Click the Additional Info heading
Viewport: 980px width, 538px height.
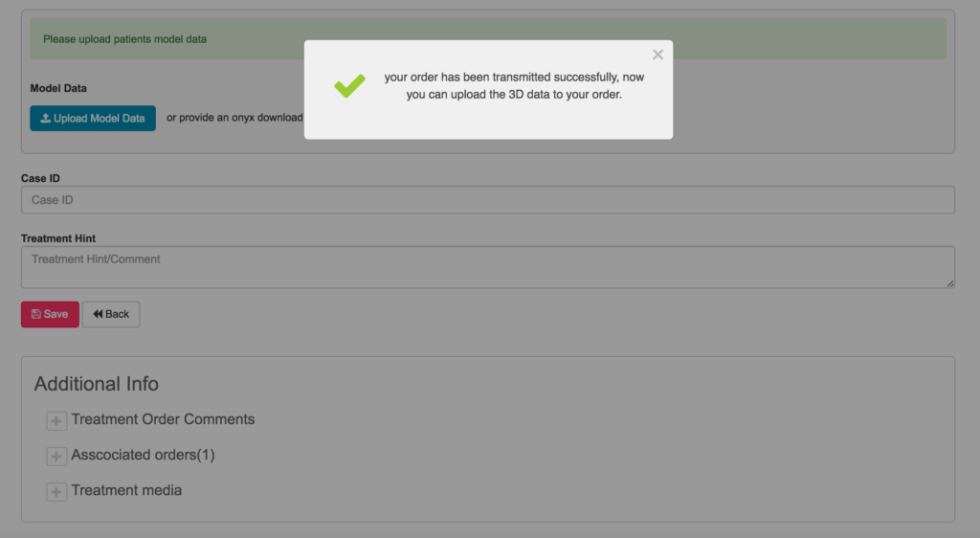(x=97, y=384)
